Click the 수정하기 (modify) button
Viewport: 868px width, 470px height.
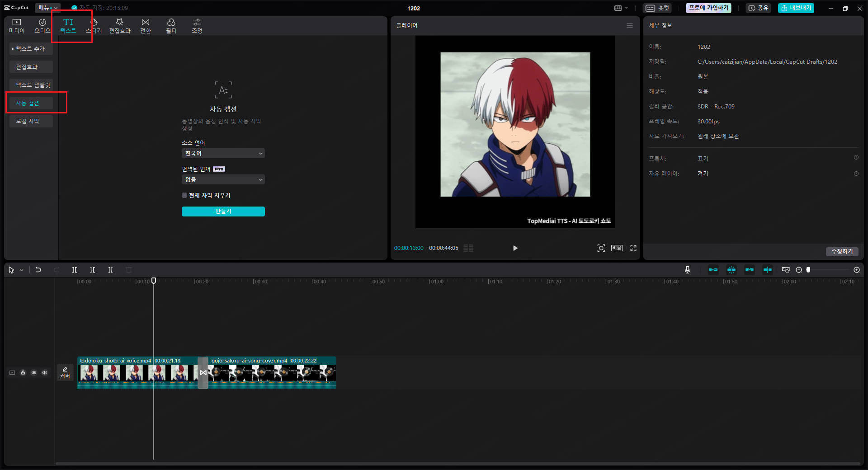[842, 251]
